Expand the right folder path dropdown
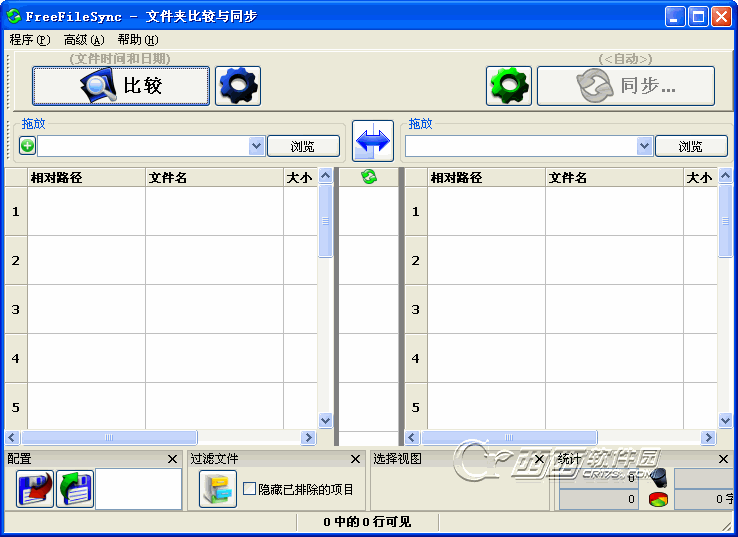738x537 pixels. coord(644,146)
